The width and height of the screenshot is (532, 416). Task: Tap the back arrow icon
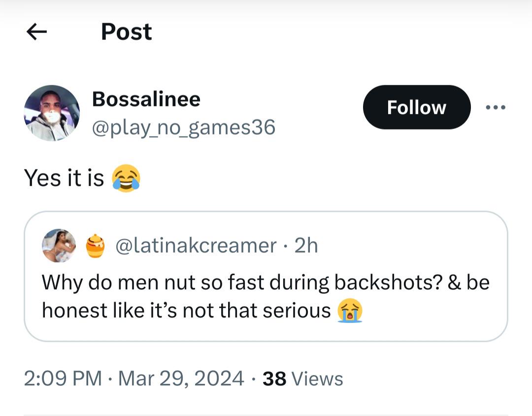[x=36, y=32]
